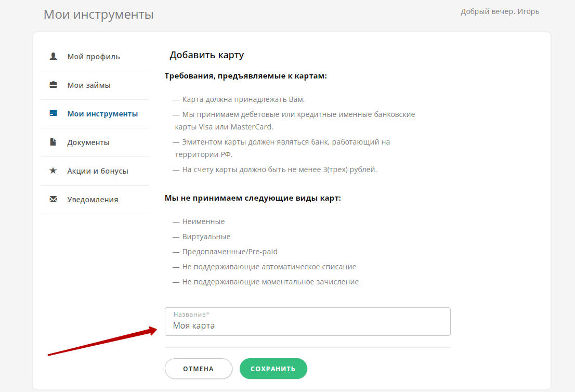Click the briefcase icon beside Мои займы
The width and height of the screenshot is (575, 392).
click(x=53, y=85)
